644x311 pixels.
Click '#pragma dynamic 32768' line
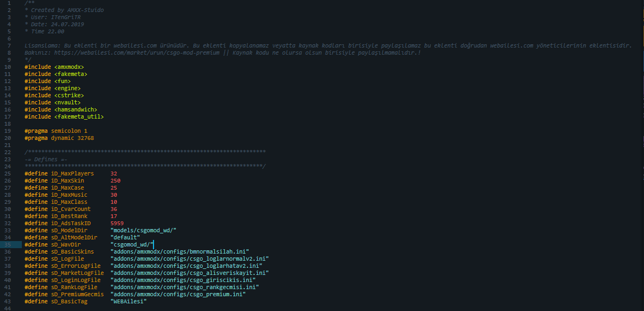pos(59,138)
